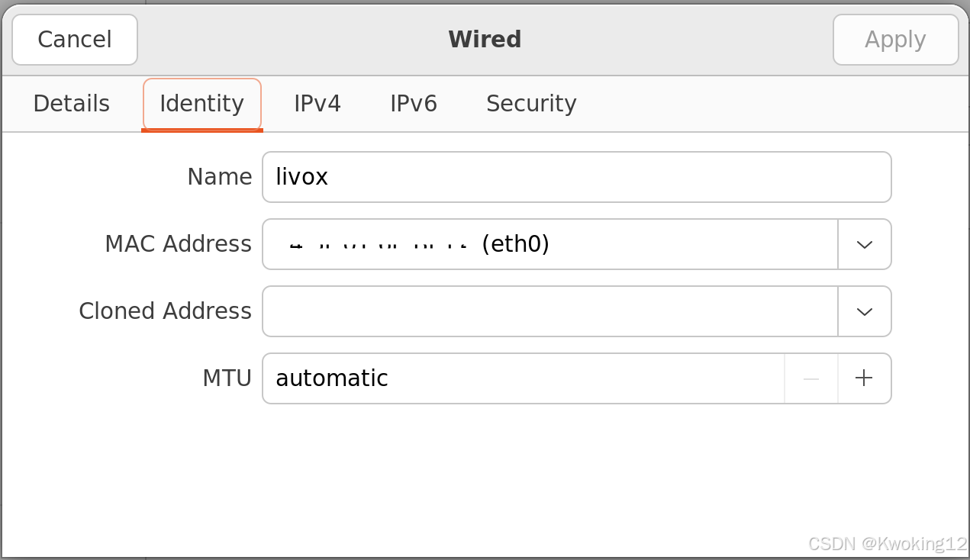The image size is (970, 560).
Task: Click the MAC Address eth0 text entry
Action: click(549, 244)
